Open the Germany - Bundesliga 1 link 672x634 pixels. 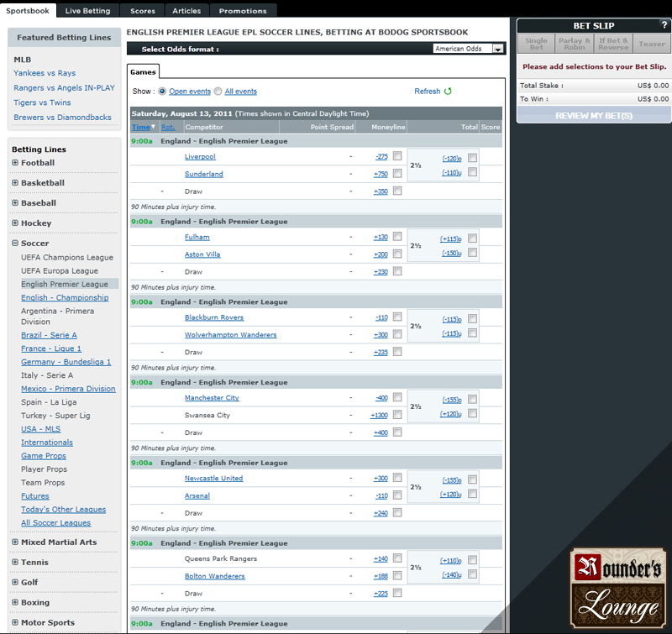coord(66,362)
